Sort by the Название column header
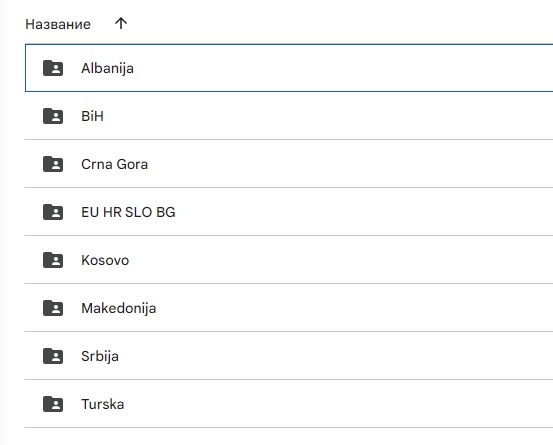The width and height of the screenshot is (553, 445). coord(58,24)
